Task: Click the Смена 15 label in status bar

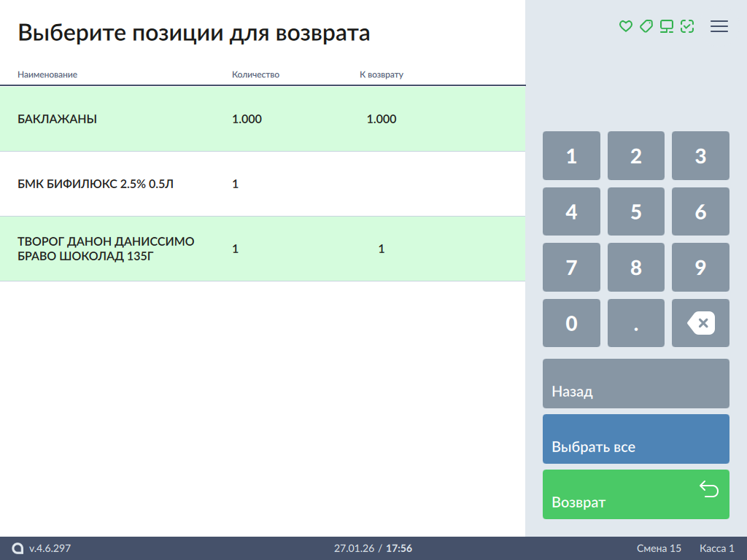Action: coord(659,548)
